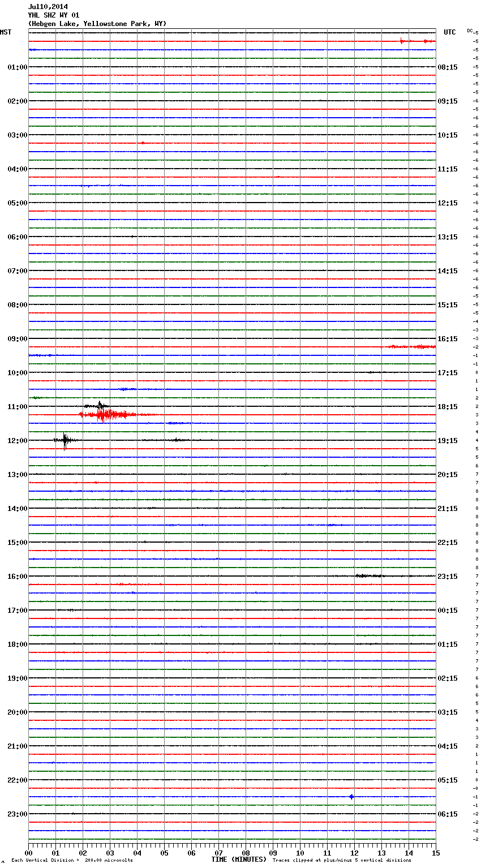Image resolution: width=481 pixels, height=868 pixels.
Task: Select the 13:00 MST time label
Action: 18,475
